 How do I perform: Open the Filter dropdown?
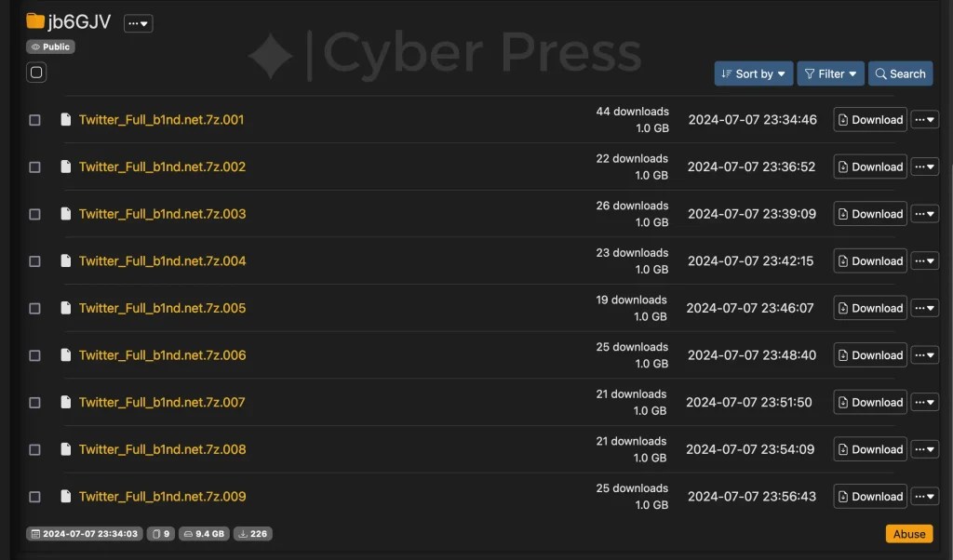tap(829, 73)
